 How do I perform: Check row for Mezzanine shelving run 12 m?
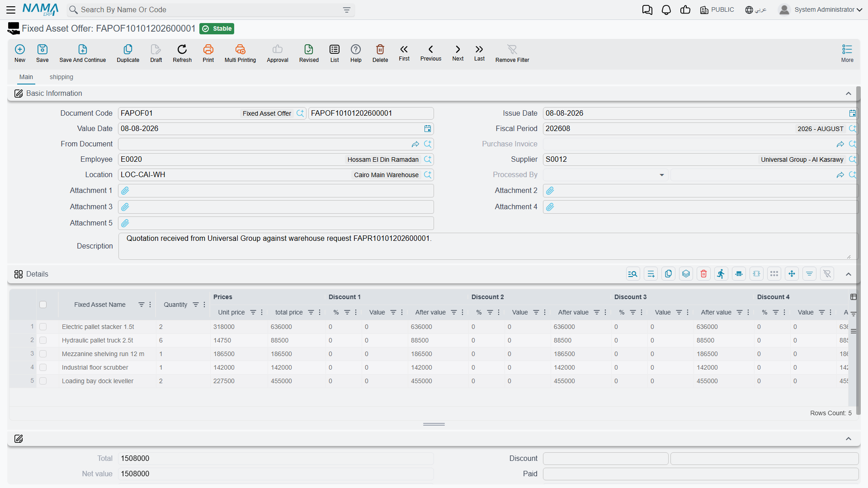click(x=43, y=354)
